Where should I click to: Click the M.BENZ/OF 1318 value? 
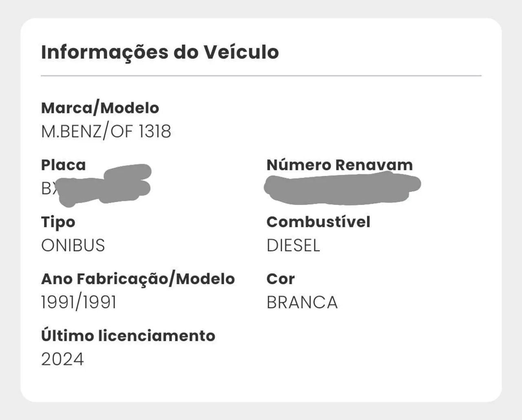tap(106, 132)
